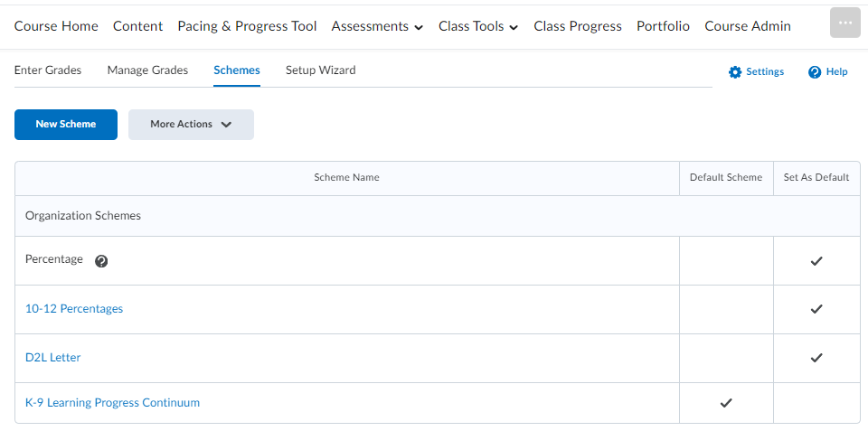This screenshot has width=868, height=431.
Task: Go to Course Home
Action: point(56,26)
